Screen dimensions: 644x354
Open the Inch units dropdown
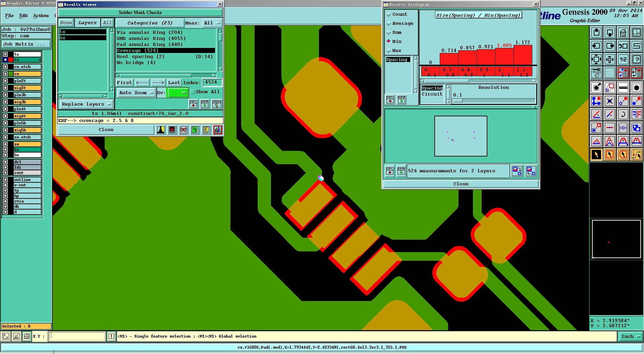[631, 337]
